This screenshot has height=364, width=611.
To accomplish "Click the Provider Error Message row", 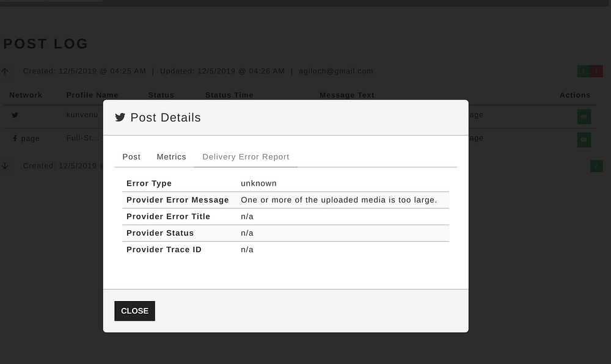I will 285,200.
